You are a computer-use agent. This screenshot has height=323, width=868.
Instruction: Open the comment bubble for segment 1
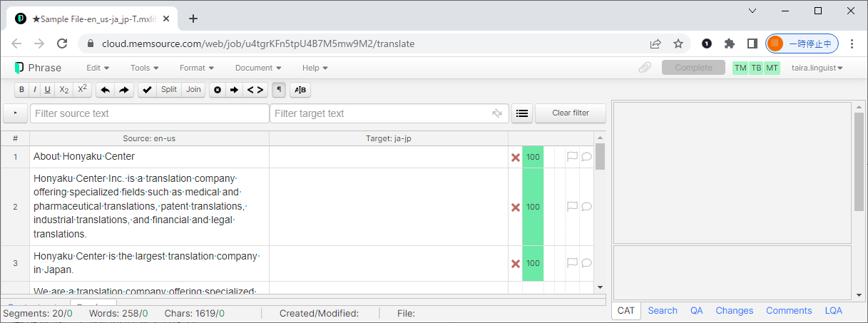pyautogui.click(x=586, y=157)
